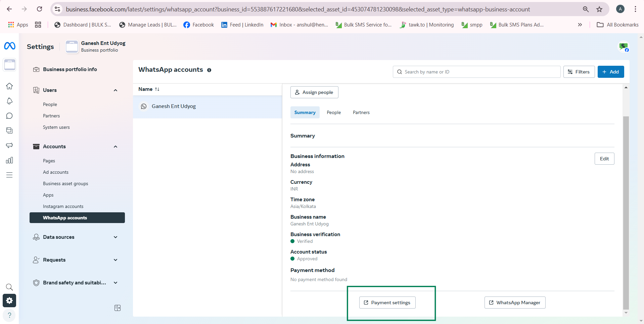Image resolution: width=644 pixels, height=324 pixels.
Task: Click the browser address bar URL
Action: [298, 9]
